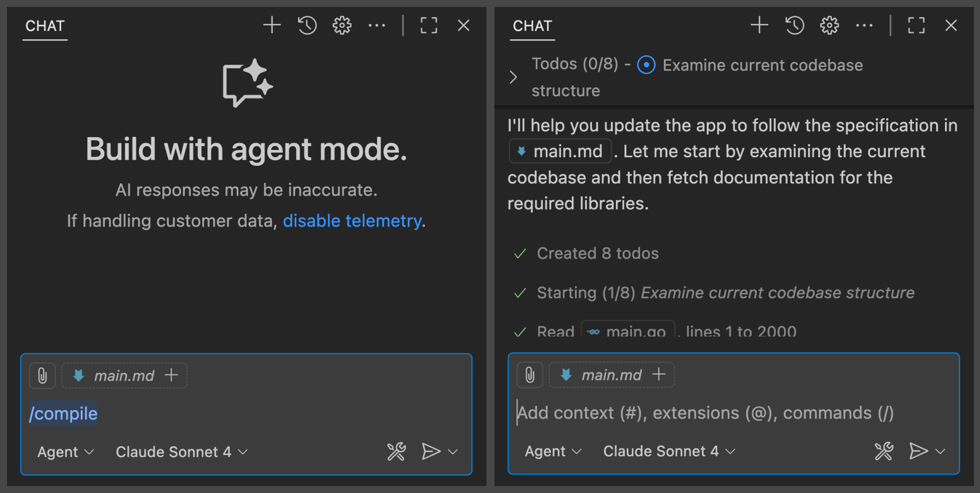This screenshot has height=493, width=980.
Task: Open the chat history
Action: click(x=307, y=25)
